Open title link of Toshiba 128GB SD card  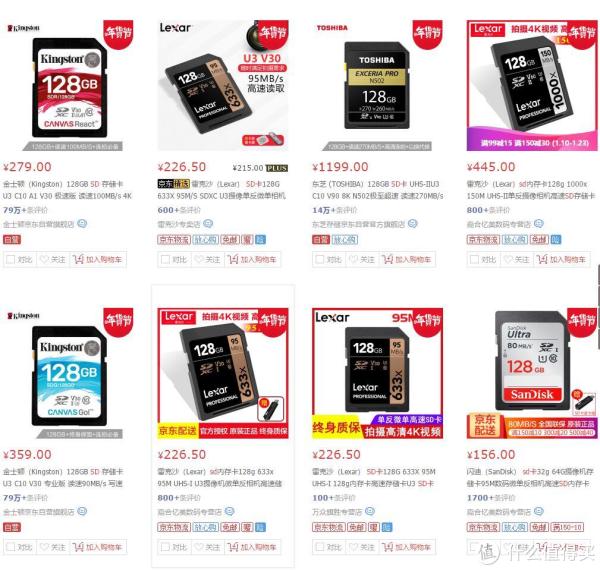378,190
